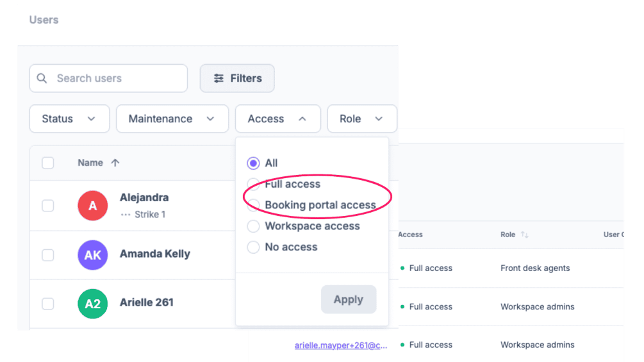The image size is (644, 362).
Task: Click Alejandra's red A avatar
Action: tap(93, 205)
